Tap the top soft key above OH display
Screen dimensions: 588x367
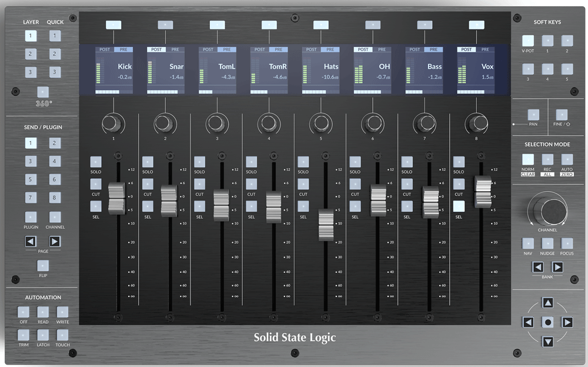(373, 25)
